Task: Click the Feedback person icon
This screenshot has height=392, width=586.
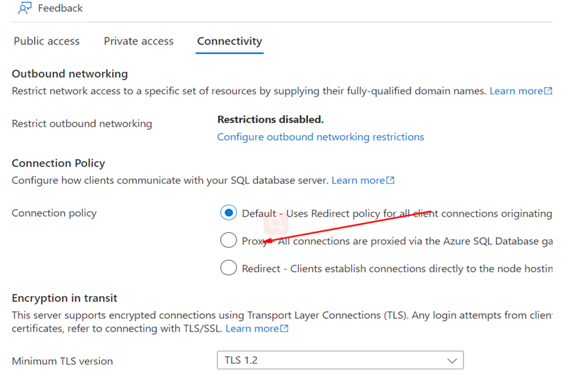Action: pos(25,8)
